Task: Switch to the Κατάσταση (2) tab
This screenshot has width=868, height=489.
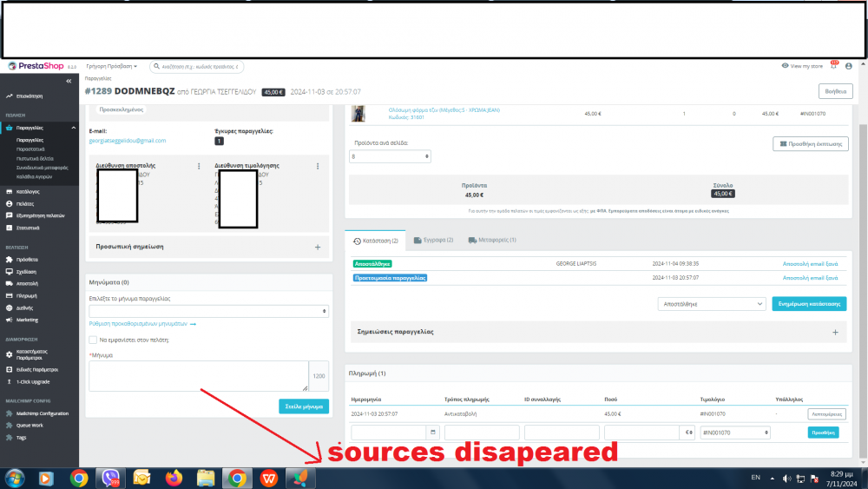Action: click(375, 241)
